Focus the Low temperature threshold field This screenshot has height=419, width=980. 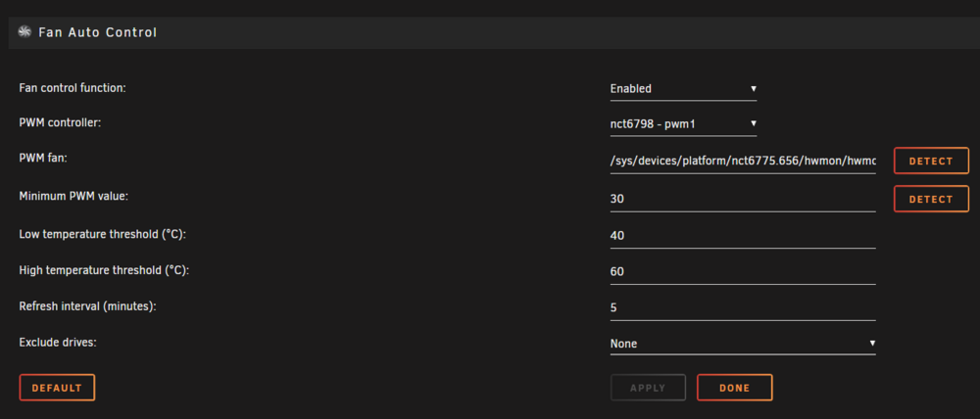click(x=743, y=236)
